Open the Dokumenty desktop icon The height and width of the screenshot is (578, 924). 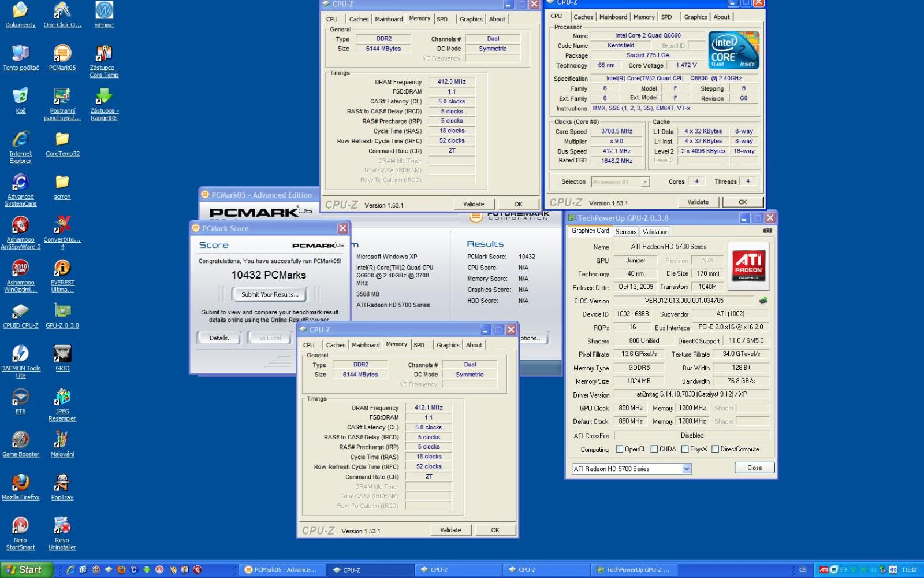[x=20, y=14]
